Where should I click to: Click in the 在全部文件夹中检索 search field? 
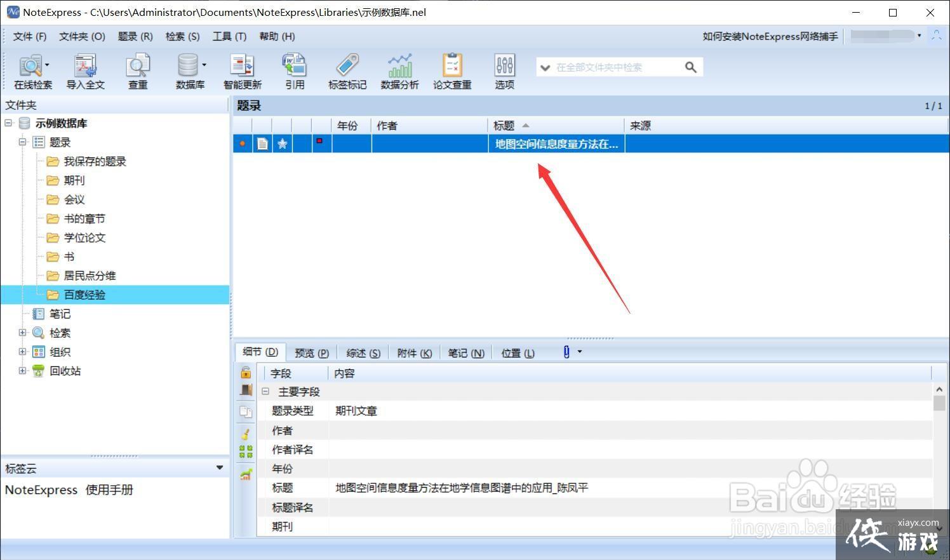617,67
